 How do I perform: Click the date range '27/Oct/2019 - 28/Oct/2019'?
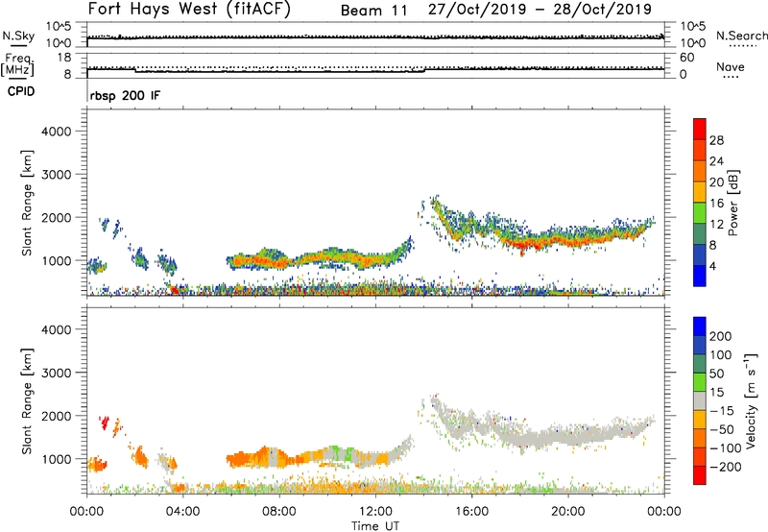540,10
